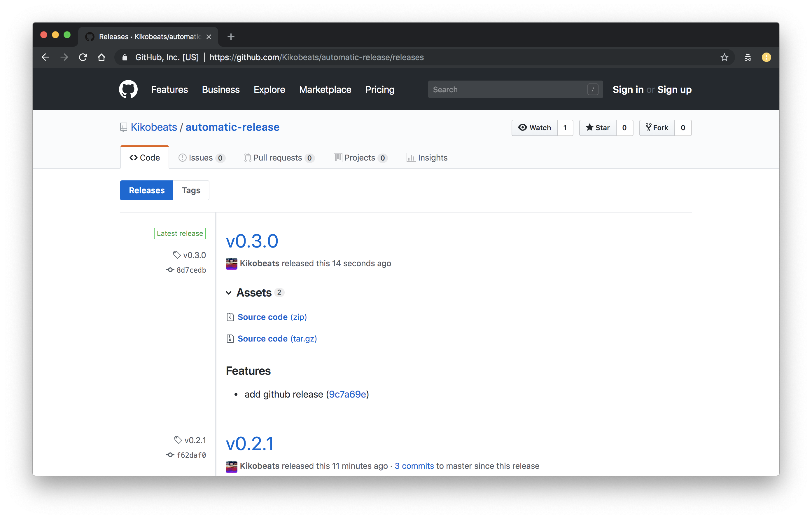Open commit 8d7cedb in sidebar

point(191,270)
